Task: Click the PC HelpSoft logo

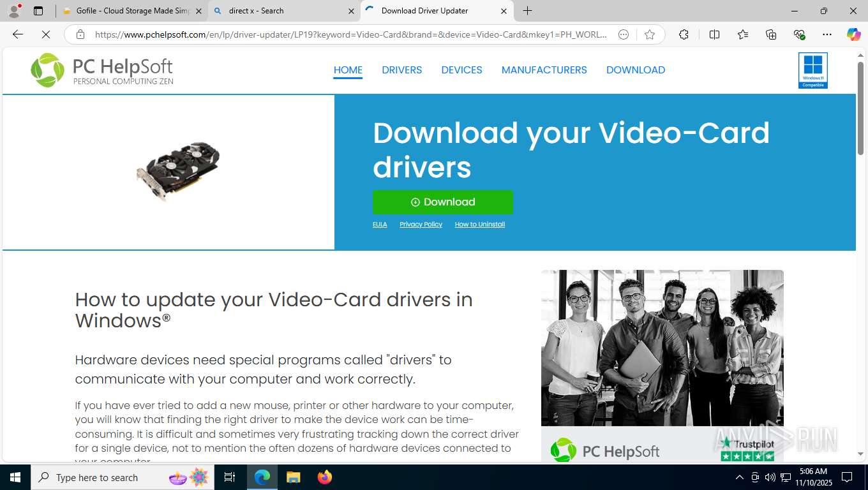Action: coord(102,70)
